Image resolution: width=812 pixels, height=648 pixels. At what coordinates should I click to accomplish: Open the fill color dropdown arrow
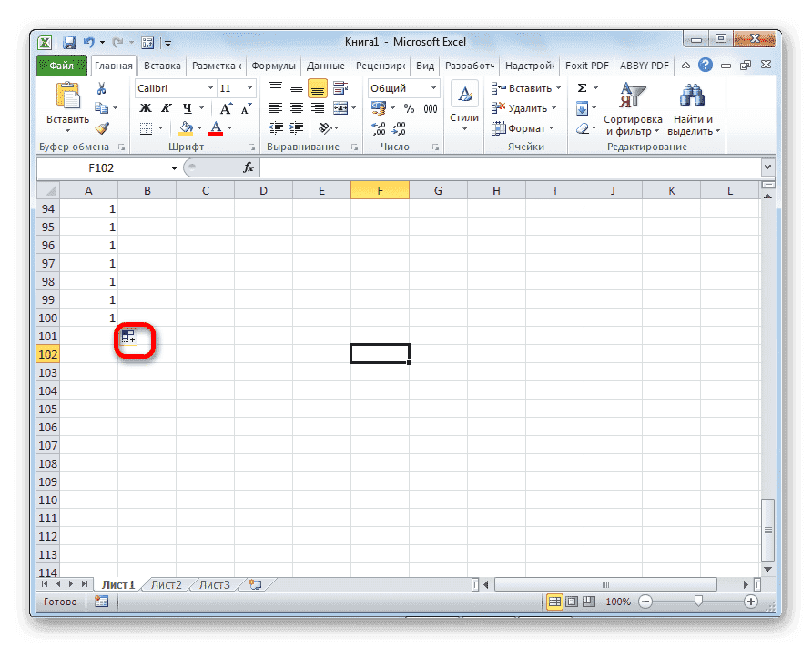(198, 127)
